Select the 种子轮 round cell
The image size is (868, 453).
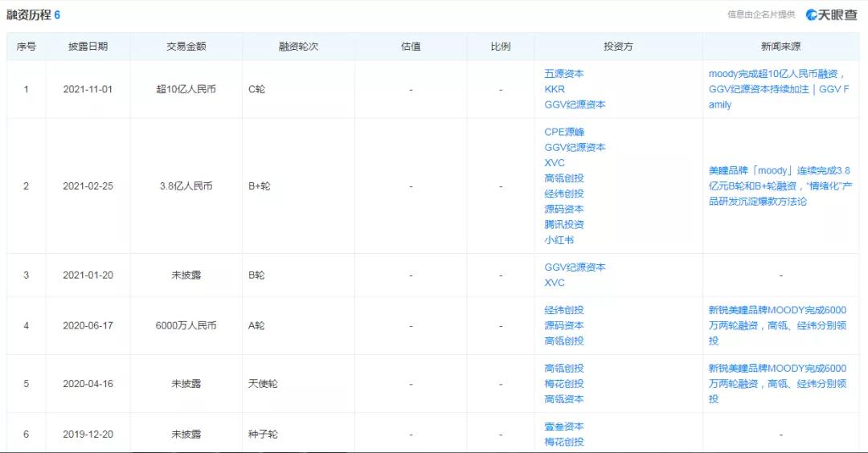[x=263, y=435]
